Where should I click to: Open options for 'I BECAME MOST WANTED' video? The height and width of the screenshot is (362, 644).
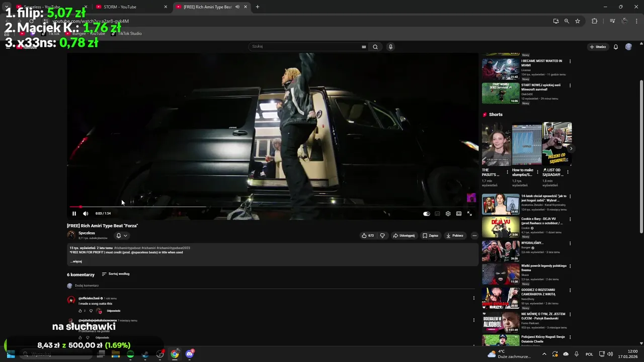[570, 61]
